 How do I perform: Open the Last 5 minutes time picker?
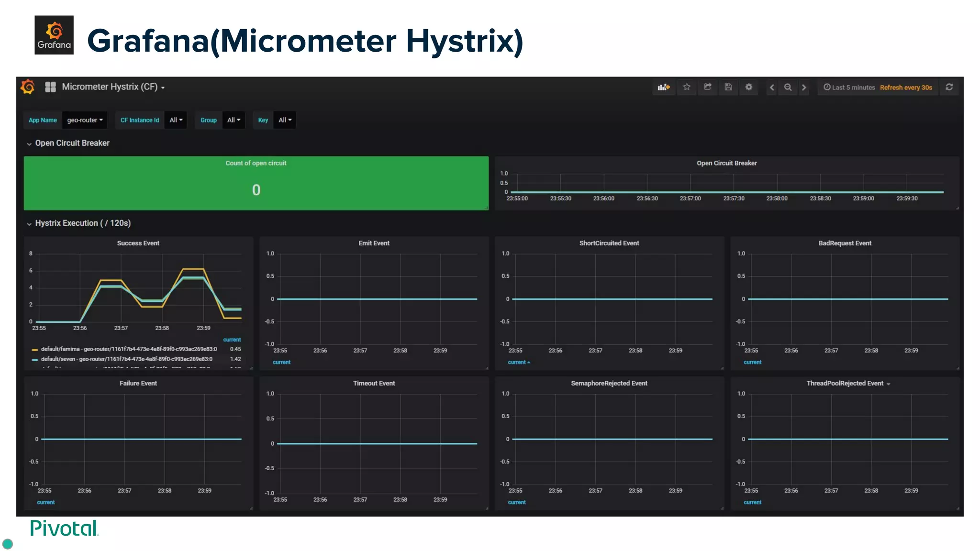849,88
